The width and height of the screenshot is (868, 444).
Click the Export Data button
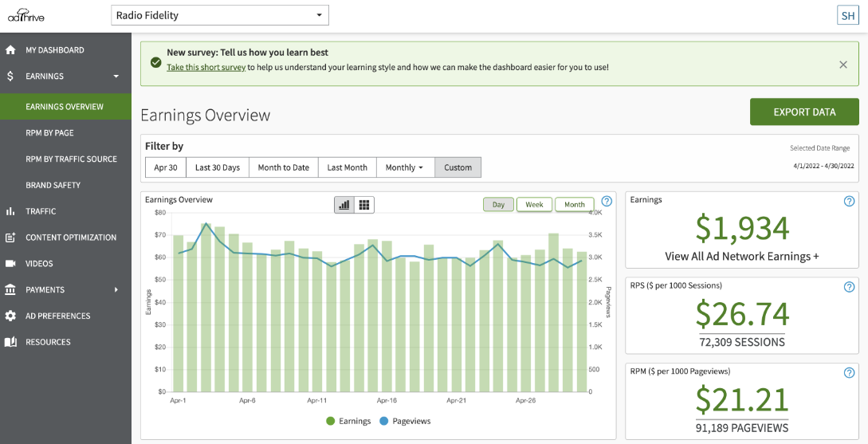804,112
